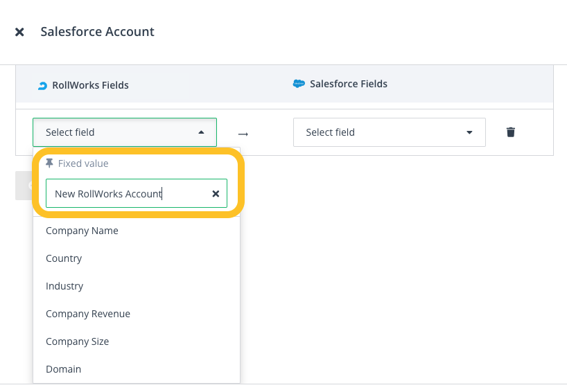This screenshot has width=567, height=392.
Task: Click the Salesforce Account panel title
Action: click(x=97, y=32)
